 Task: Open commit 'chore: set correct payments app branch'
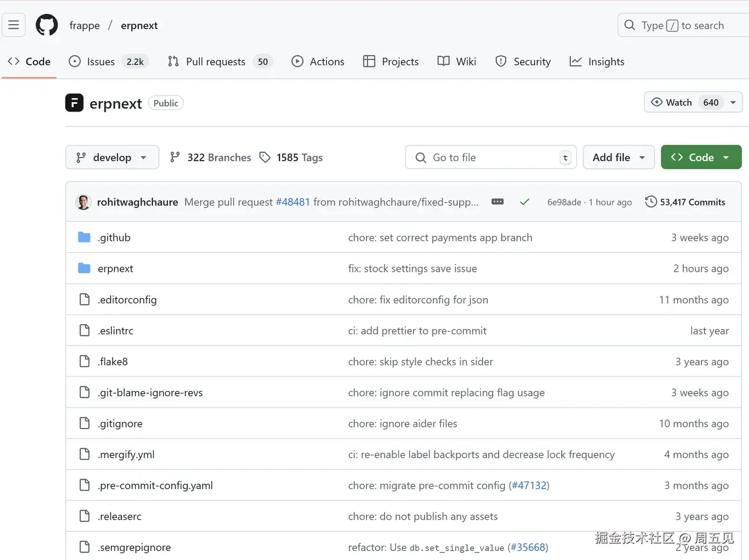[440, 237]
